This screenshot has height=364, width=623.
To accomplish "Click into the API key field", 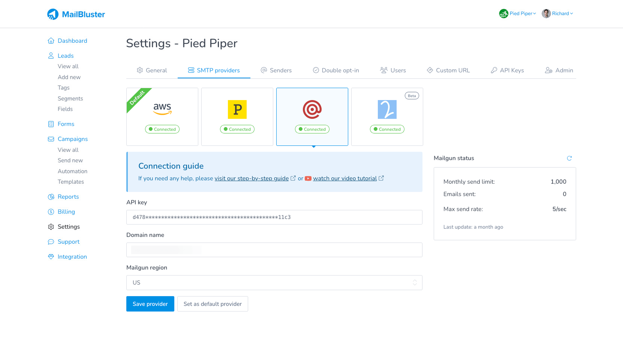I will [x=274, y=217].
